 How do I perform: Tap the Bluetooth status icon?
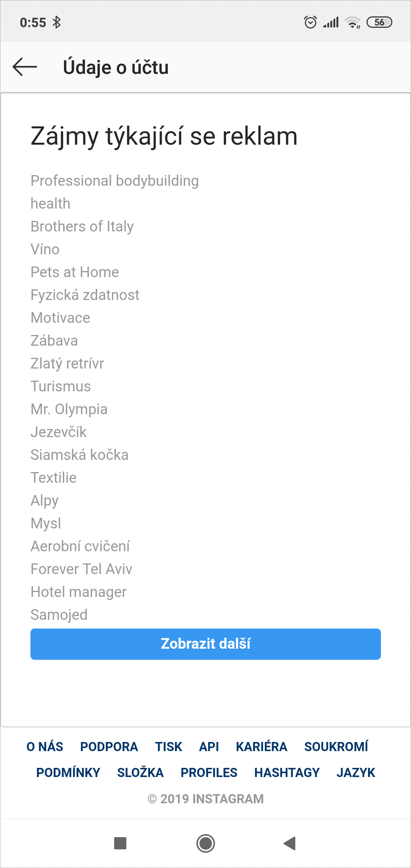point(57,22)
